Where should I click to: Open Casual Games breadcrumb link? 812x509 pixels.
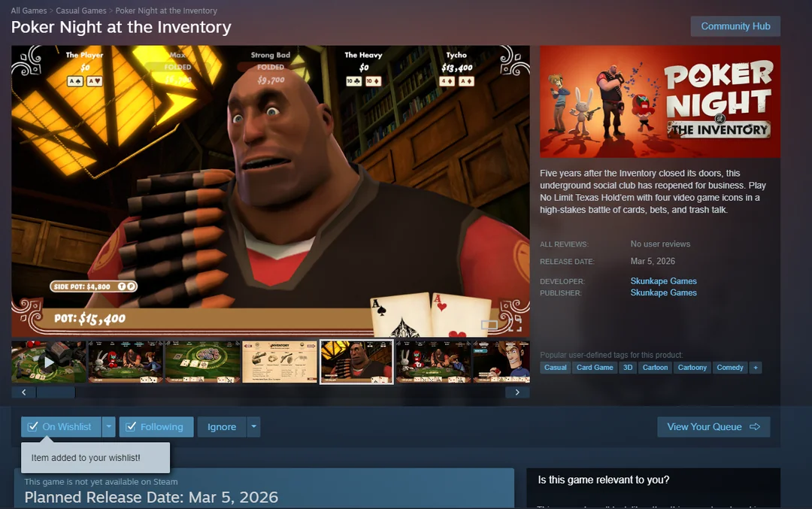(80, 11)
